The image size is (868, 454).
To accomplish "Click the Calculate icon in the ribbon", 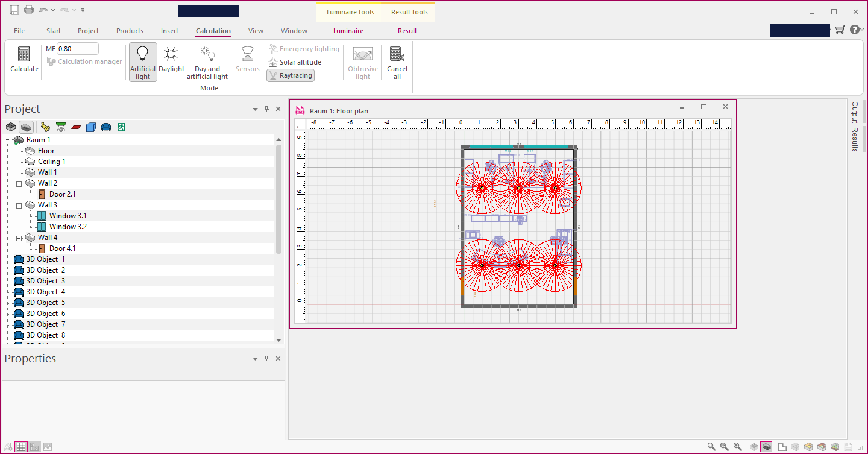I will pos(24,60).
